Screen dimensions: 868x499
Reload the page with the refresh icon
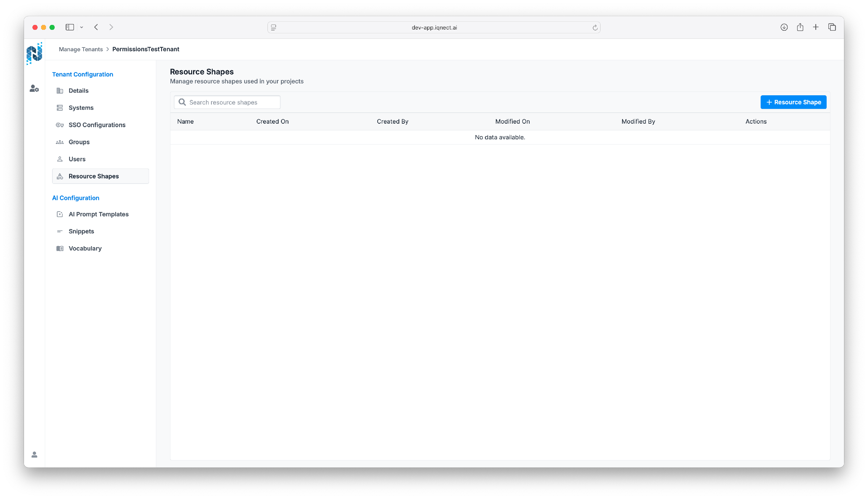(595, 28)
